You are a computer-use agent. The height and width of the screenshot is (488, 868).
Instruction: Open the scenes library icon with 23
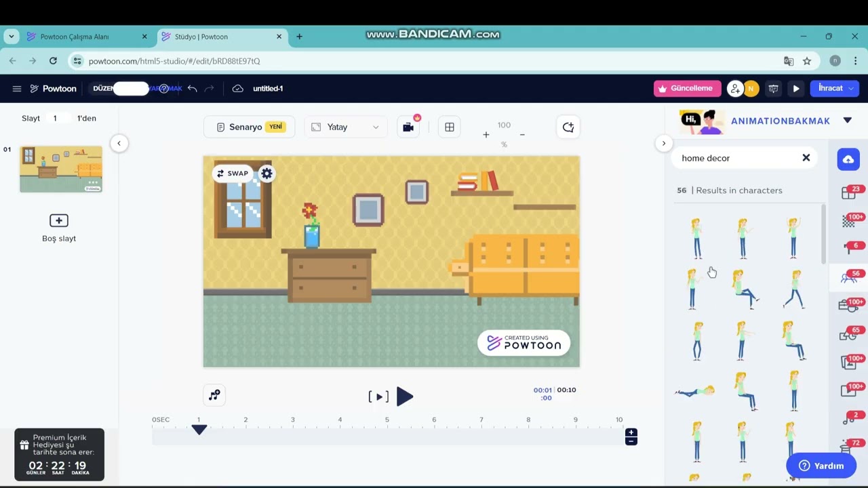tap(849, 193)
